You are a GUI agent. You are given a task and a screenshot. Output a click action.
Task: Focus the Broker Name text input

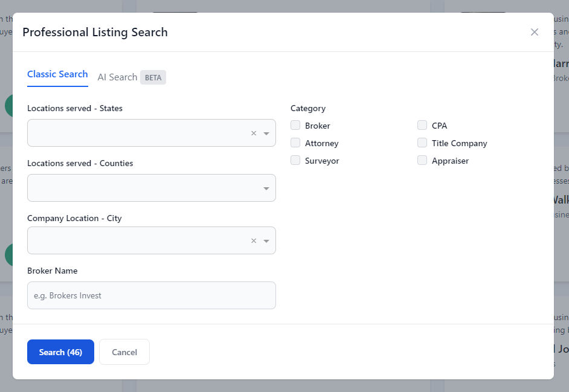click(x=151, y=295)
